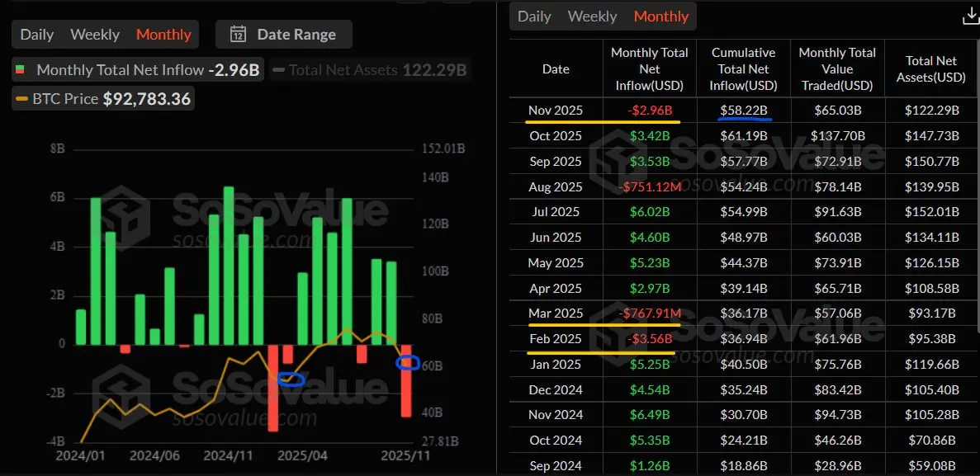This screenshot has width=980, height=476.
Task: Select Monthly tab above the table
Action: coord(661,16)
